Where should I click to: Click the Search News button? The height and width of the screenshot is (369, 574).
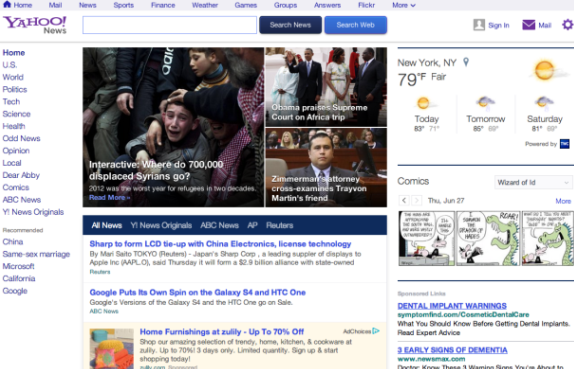click(x=290, y=25)
